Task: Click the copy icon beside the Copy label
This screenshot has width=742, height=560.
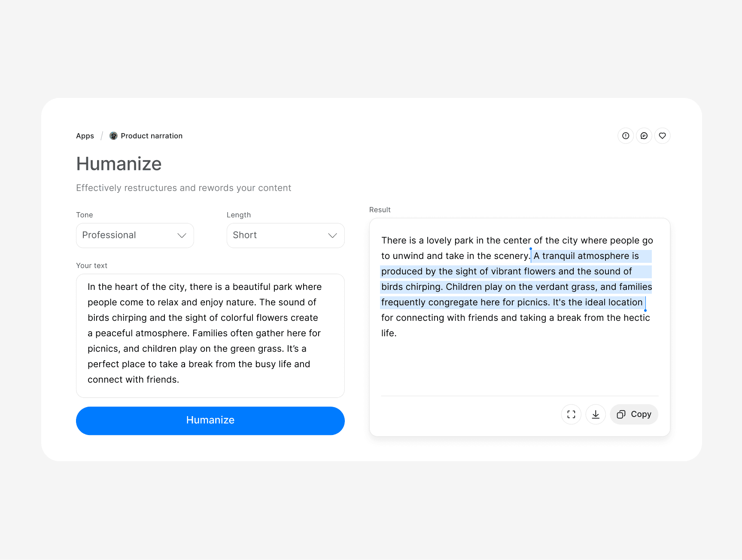Action: 621,414
